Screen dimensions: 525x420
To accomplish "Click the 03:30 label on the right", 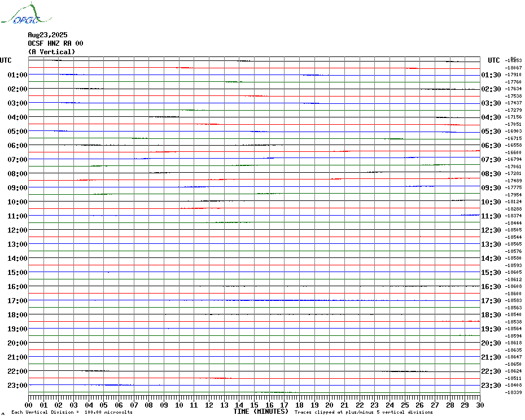I will [x=491, y=103].
